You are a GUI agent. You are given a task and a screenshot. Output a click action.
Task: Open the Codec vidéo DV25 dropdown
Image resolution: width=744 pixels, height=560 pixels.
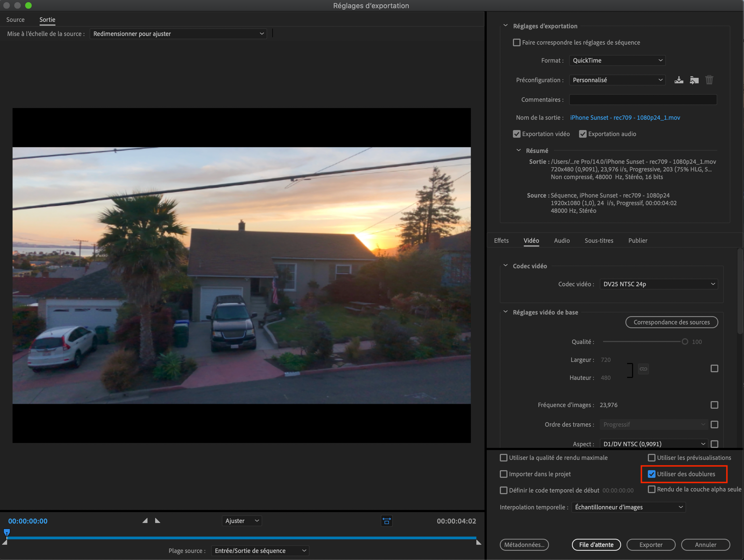(658, 284)
